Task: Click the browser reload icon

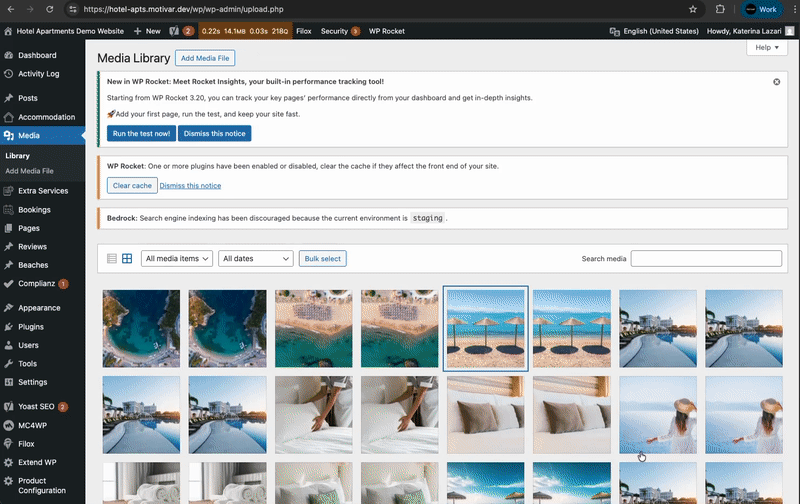Action: [x=53, y=9]
